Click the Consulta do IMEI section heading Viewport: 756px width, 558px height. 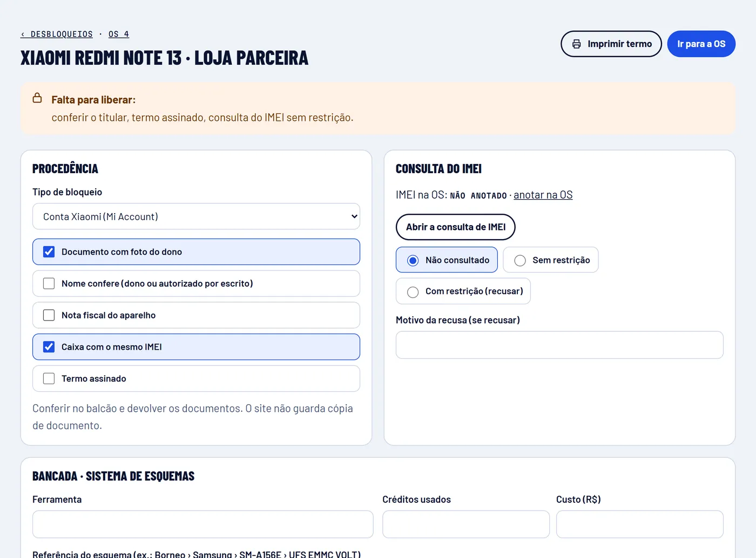point(438,169)
